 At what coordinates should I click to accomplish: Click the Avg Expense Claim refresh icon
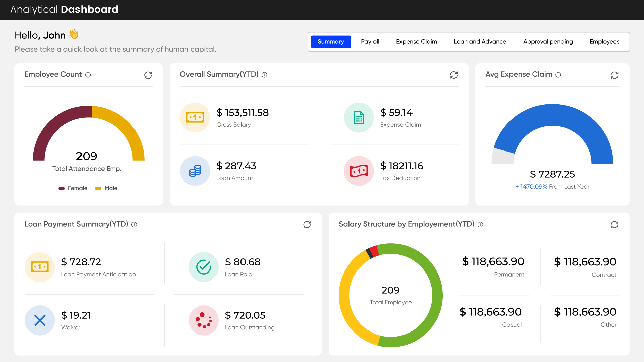[614, 75]
